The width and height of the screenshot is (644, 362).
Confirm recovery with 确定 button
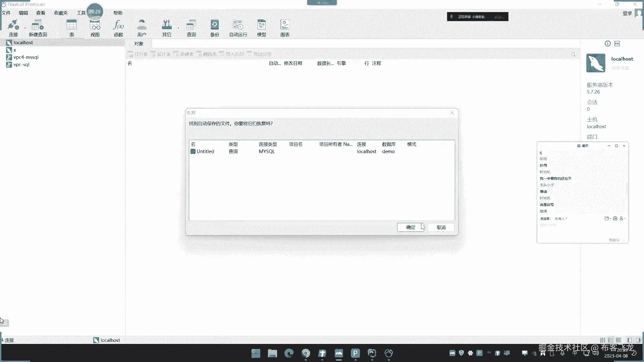[411, 227]
